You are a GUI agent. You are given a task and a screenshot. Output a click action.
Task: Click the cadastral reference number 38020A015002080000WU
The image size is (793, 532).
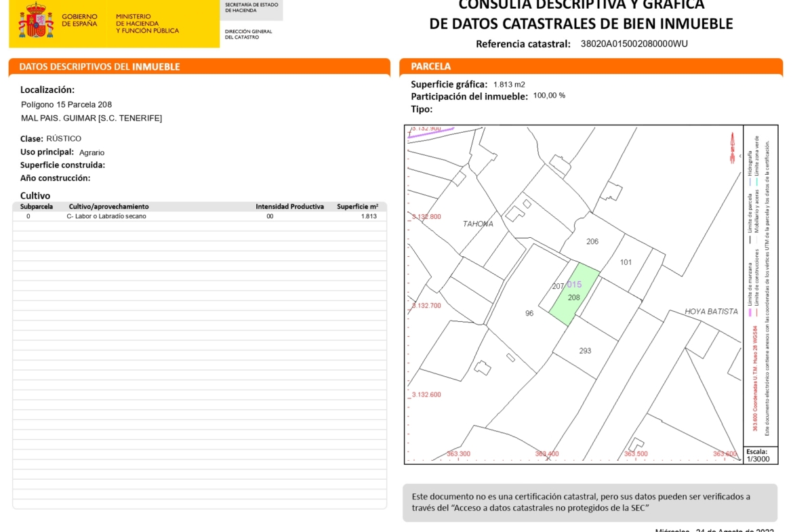tap(634, 44)
